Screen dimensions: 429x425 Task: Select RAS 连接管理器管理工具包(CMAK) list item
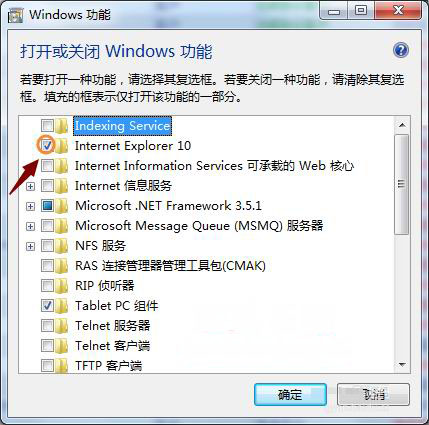pyautogui.click(x=170, y=266)
